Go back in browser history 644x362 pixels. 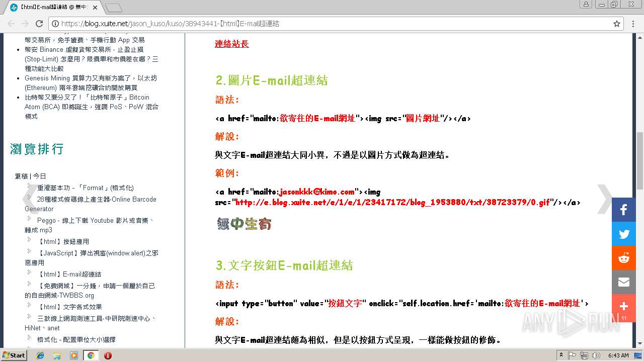[x=11, y=24]
